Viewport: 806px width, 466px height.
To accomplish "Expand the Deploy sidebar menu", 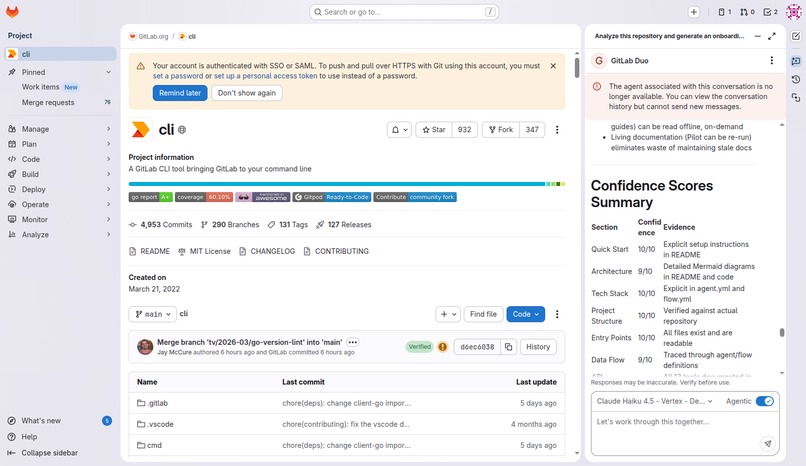I will click(x=60, y=190).
